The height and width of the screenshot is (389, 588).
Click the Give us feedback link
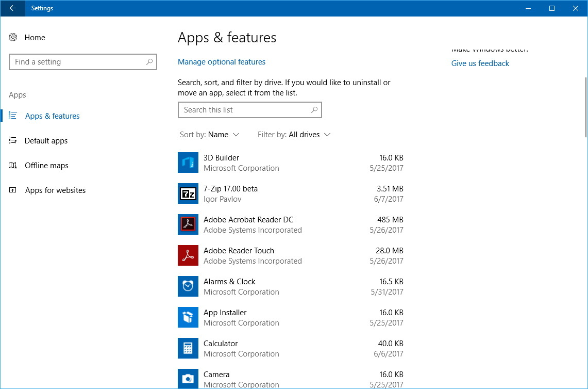click(x=480, y=63)
